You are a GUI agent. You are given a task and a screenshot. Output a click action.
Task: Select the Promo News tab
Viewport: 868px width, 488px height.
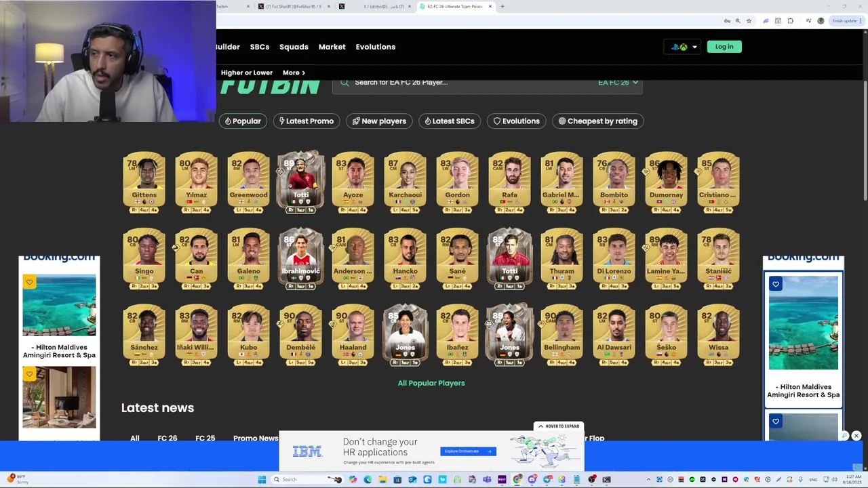point(256,438)
